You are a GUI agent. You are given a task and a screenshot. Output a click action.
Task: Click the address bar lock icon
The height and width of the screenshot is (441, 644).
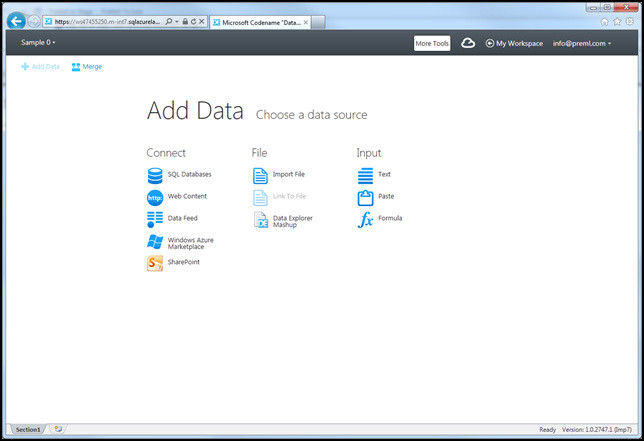point(185,21)
